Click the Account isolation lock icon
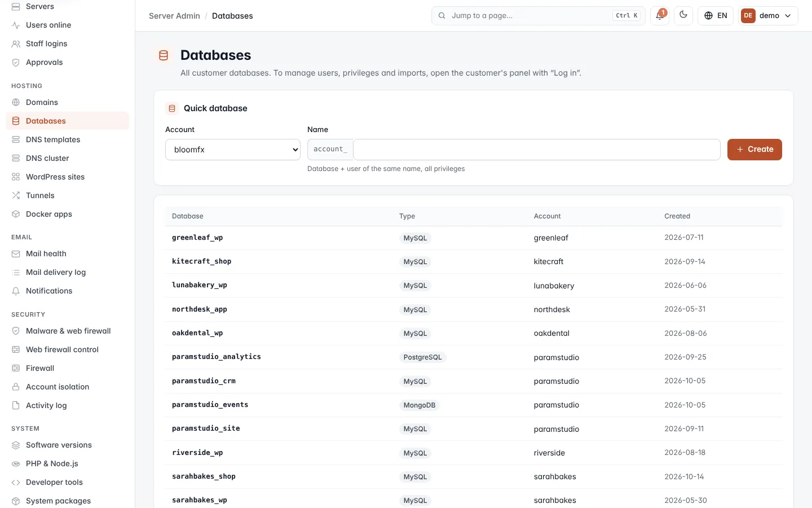 (x=16, y=387)
